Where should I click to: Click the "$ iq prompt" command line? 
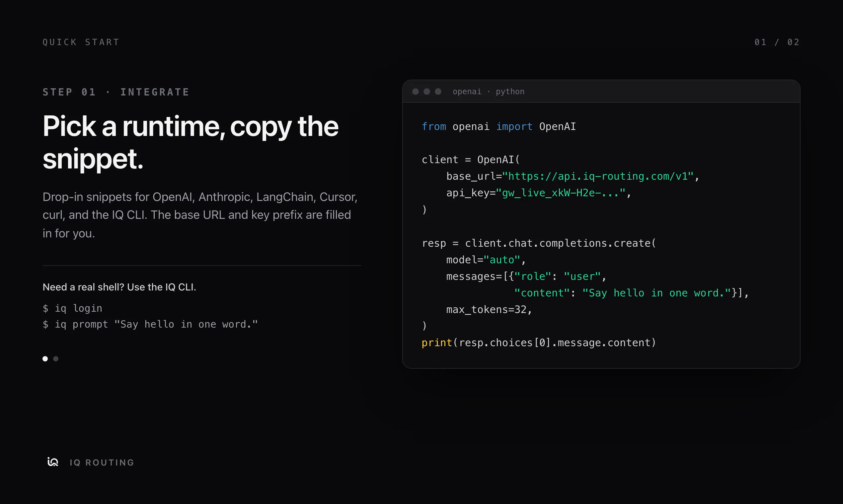(x=150, y=324)
